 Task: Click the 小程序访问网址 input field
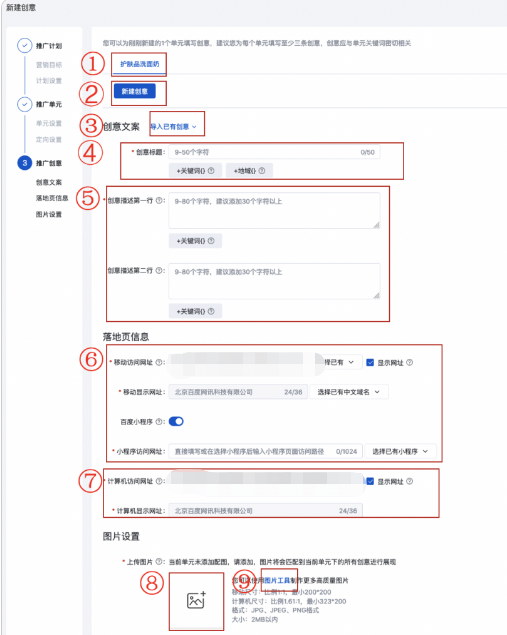click(266, 451)
